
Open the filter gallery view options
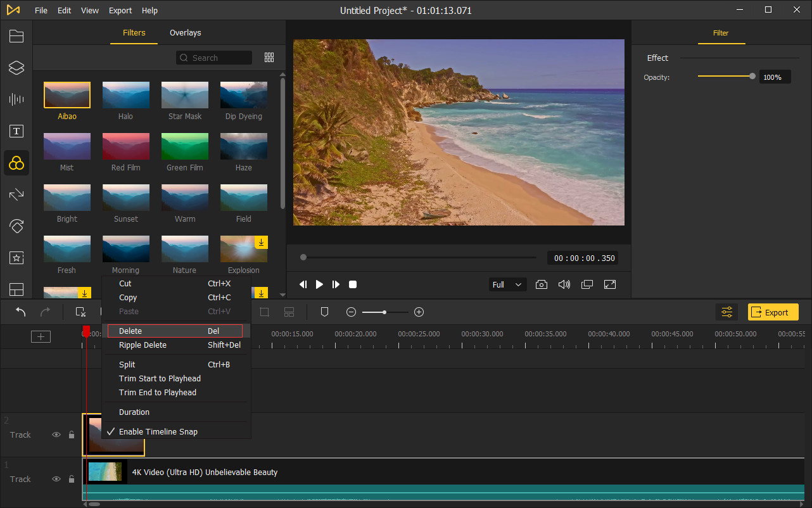click(x=269, y=57)
